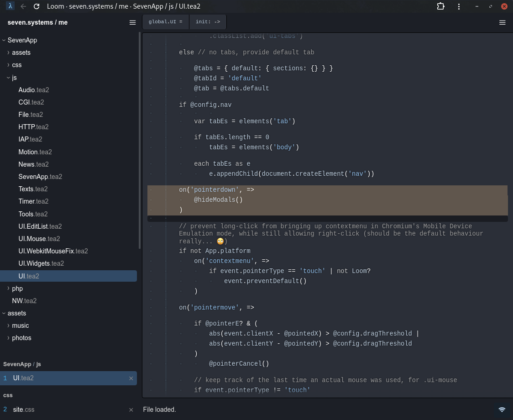Image resolution: width=513 pixels, height=420 pixels.
Task: Click the Wi-Fi status icon
Action: click(502, 409)
